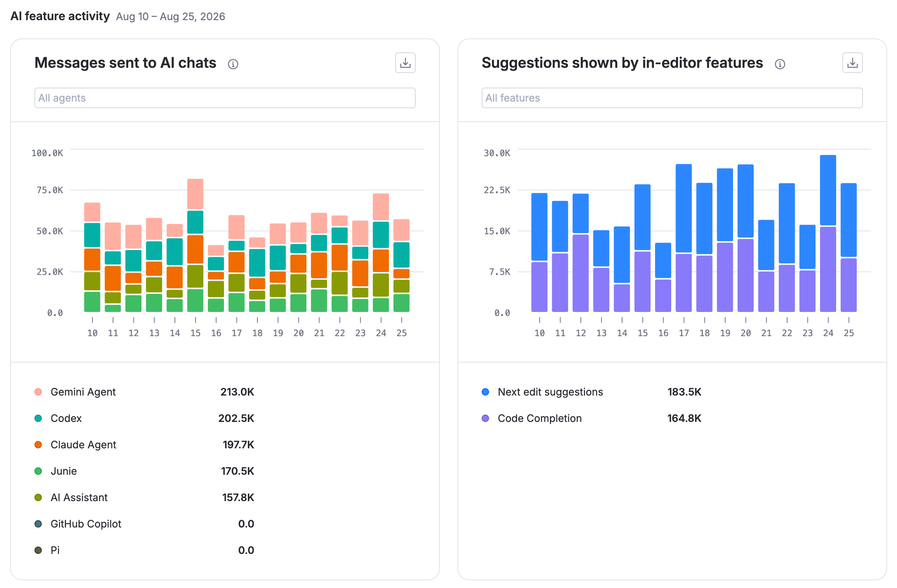Open the All features filter dropdown
Viewport: 897px width, 588px height.
(672, 98)
